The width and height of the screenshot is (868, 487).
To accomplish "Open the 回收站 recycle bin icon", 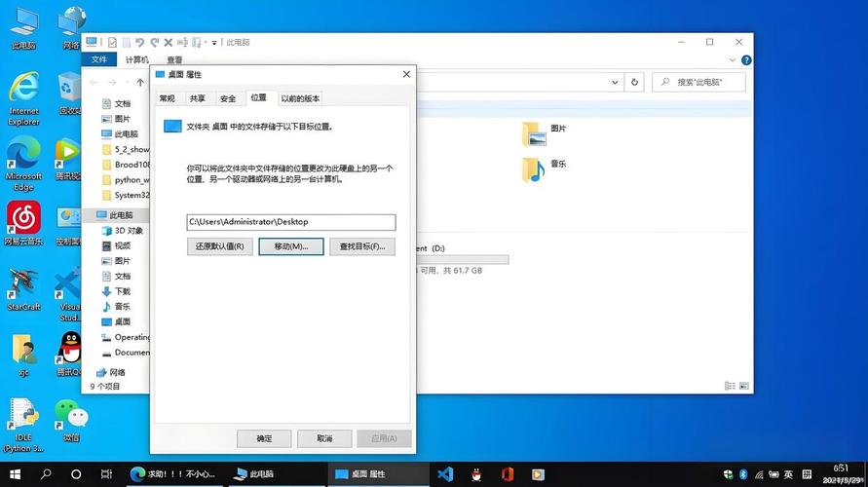I will pos(68,94).
